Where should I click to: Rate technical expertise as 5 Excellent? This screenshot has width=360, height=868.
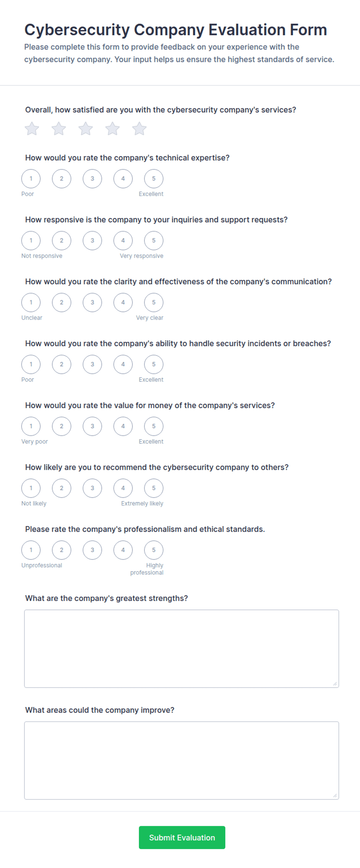tap(154, 179)
